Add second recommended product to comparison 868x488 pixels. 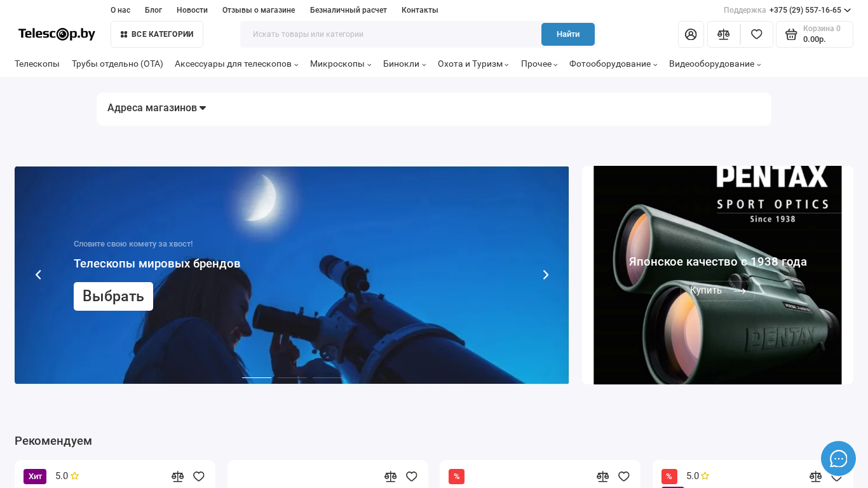coord(390,477)
